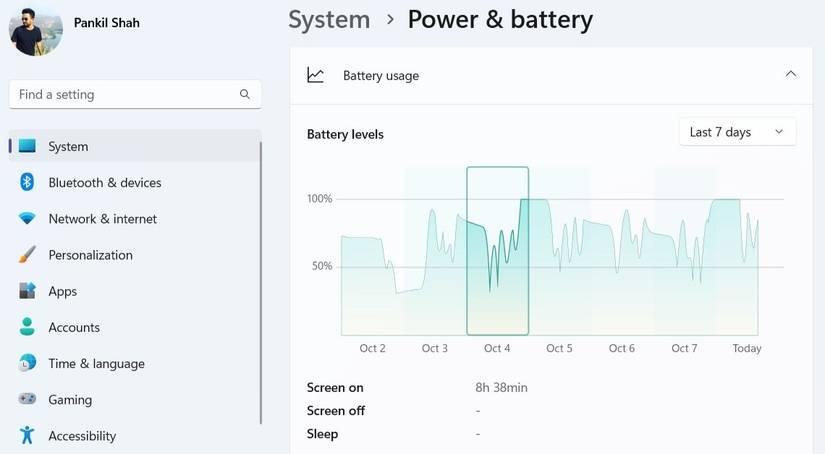
Task: Click the Battery usage chart icon
Action: [316, 75]
